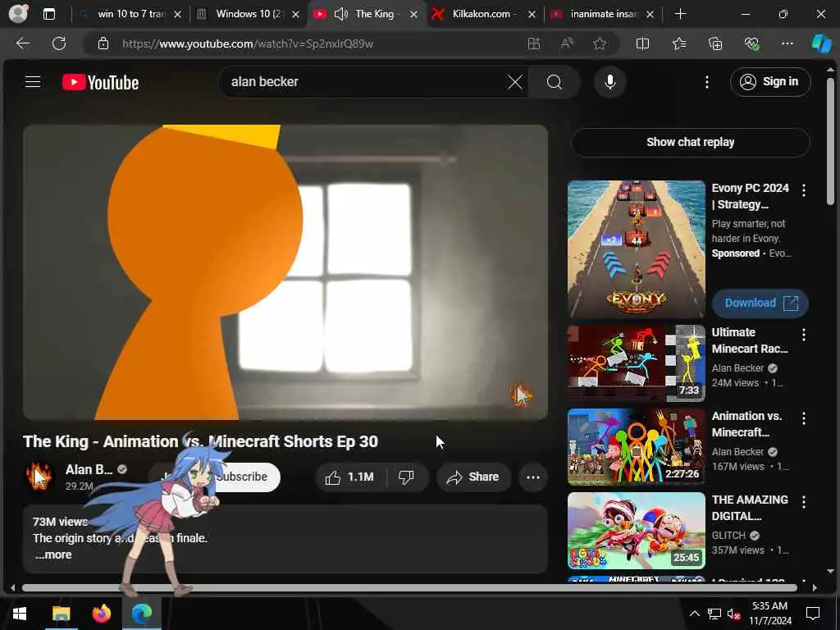The image size is (840, 630).
Task: Launch Firefox from the taskbar
Action: point(101,614)
